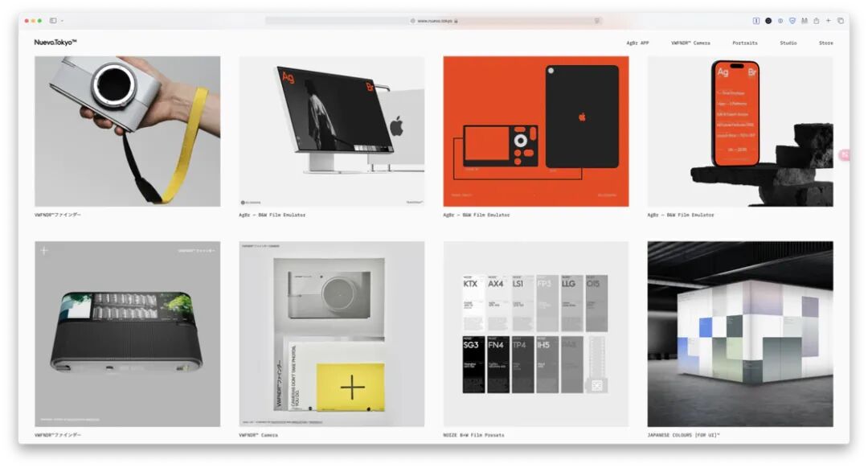The height and width of the screenshot is (468, 868).
Task: Open the Japanese Colours cube room thumbnail
Action: tap(740, 334)
